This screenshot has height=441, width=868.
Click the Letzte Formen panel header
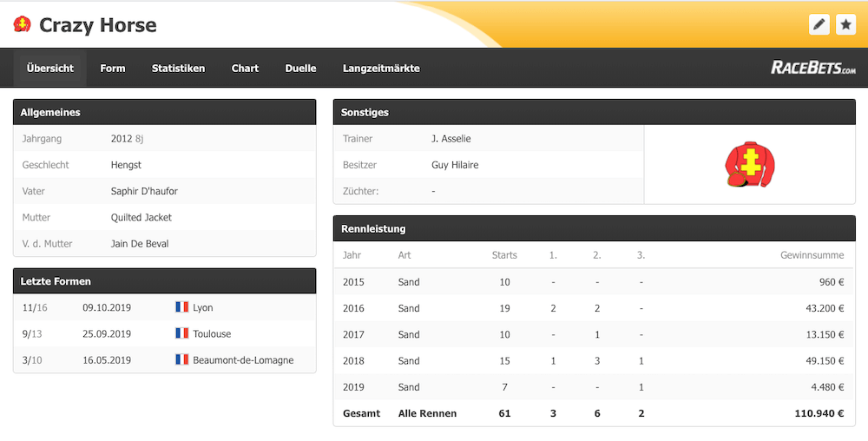coord(164,281)
